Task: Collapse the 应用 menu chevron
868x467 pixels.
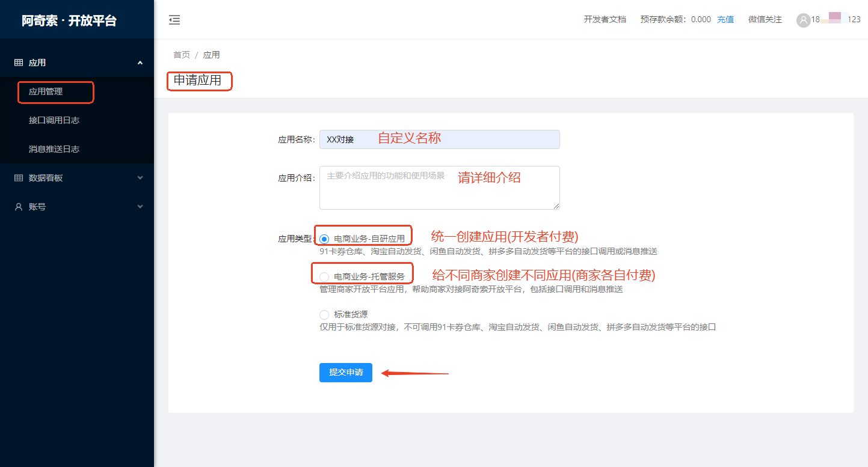Action: click(140, 63)
